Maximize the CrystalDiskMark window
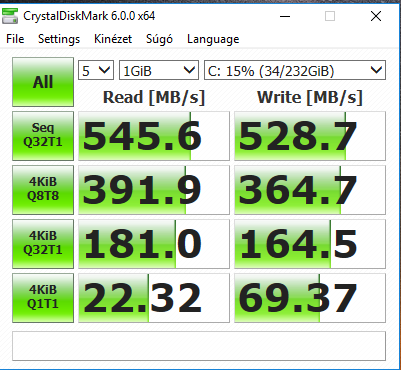This screenshot has height=370, width=401. [x=330, y=16]
